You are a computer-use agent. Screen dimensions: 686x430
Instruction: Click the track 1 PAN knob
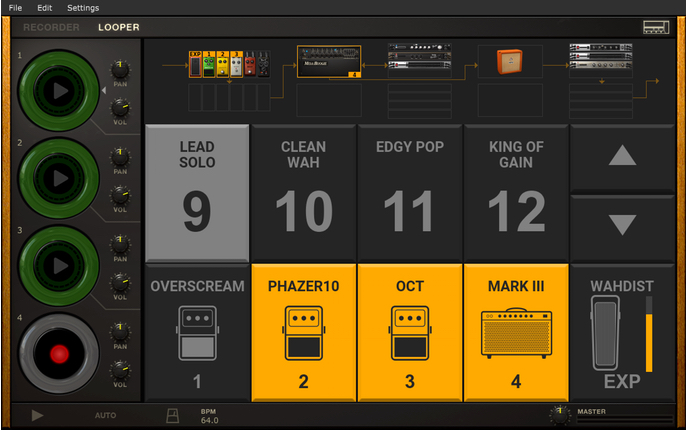click(x=120, y=70)
